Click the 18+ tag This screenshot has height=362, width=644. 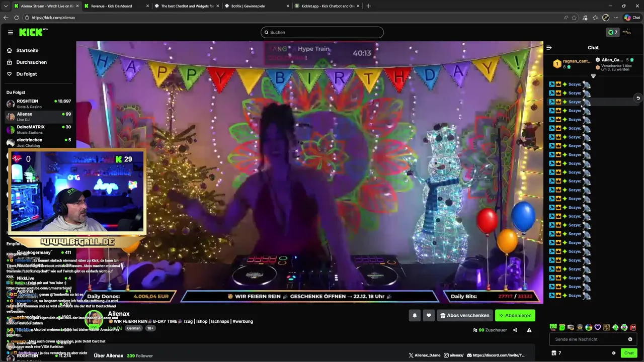pos(150,328)
